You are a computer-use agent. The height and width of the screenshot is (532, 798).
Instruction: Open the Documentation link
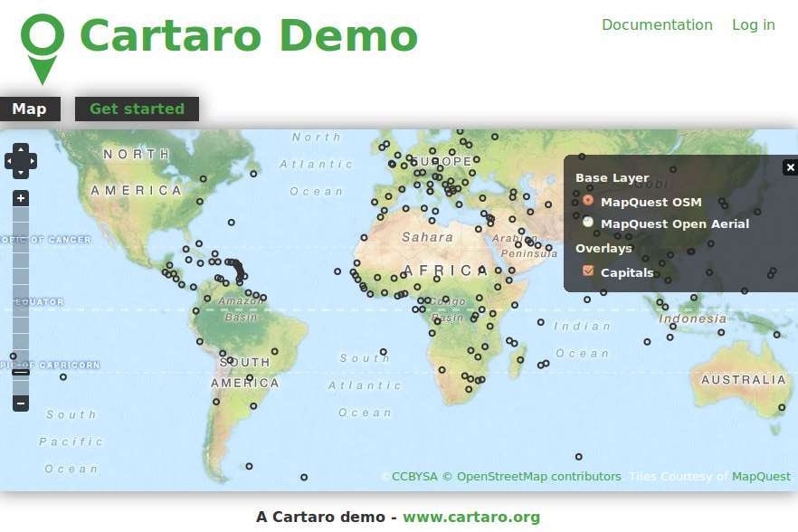coord(657,25)
